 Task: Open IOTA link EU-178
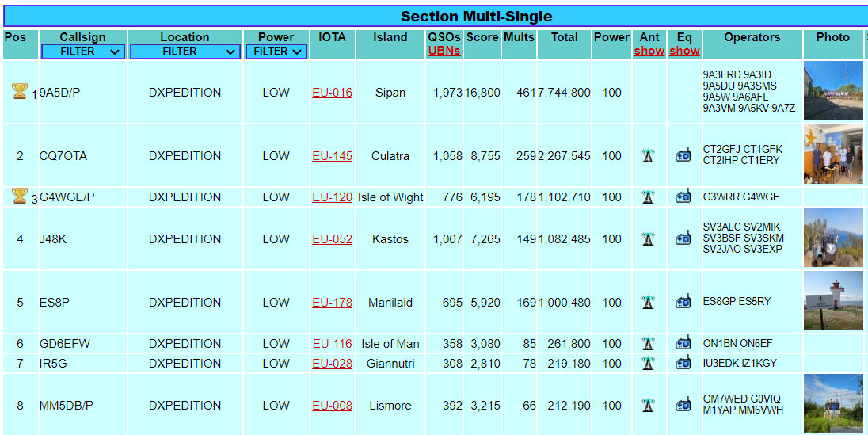pyautogui.click(x=332, y=303)
